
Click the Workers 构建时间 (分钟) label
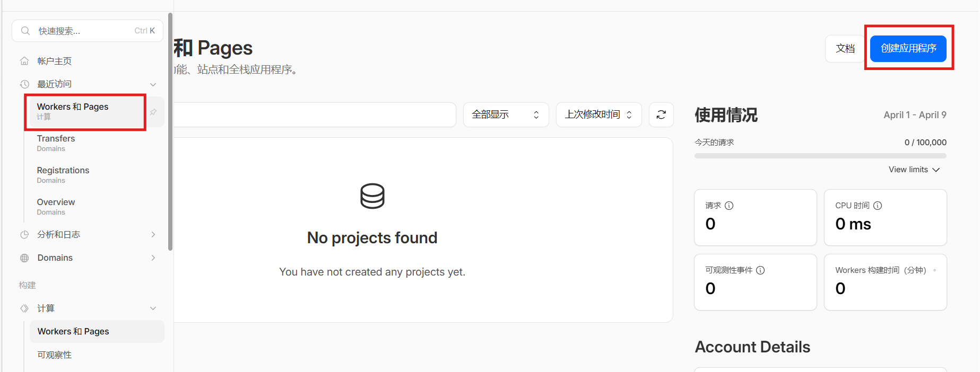pyautogui.click(x=881, y=270)
